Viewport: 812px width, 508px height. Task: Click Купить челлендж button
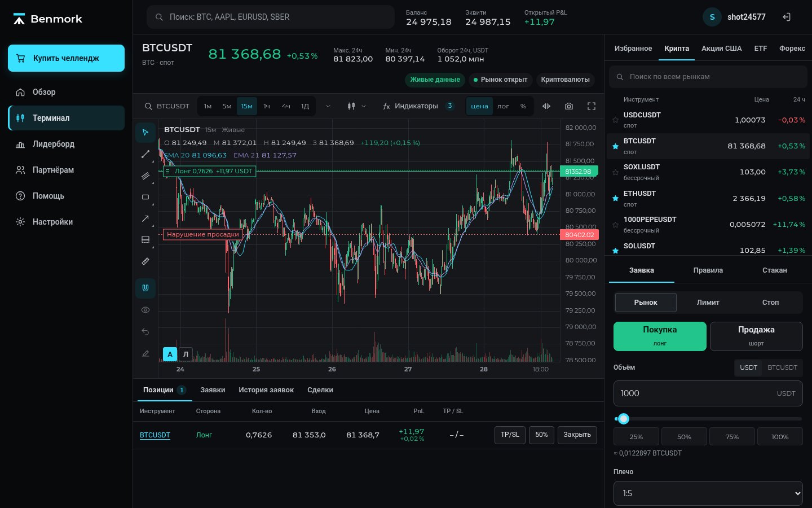66,58
